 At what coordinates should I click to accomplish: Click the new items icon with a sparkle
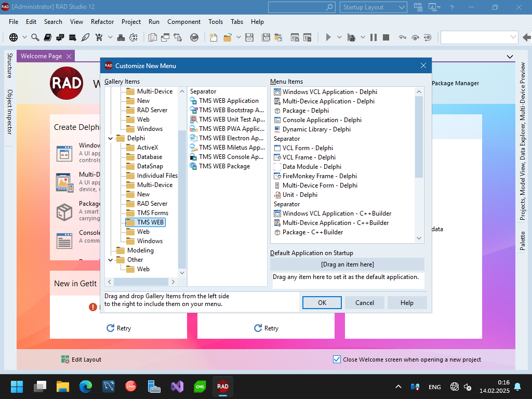[x=214, y=37]
